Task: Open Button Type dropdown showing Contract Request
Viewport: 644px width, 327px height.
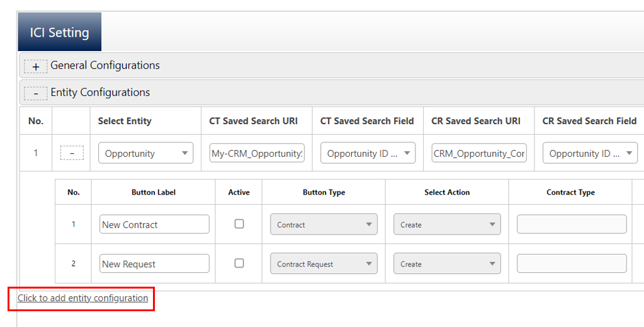Action: pyautogui.click(x=324, y=264)
